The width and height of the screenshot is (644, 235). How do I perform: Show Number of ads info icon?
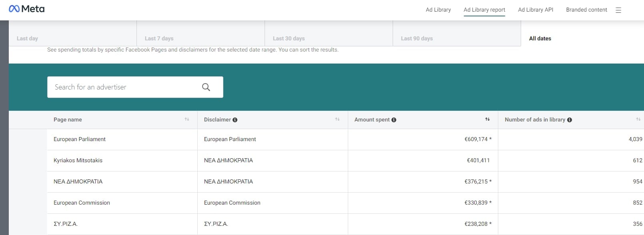click(x=570, y=120)
